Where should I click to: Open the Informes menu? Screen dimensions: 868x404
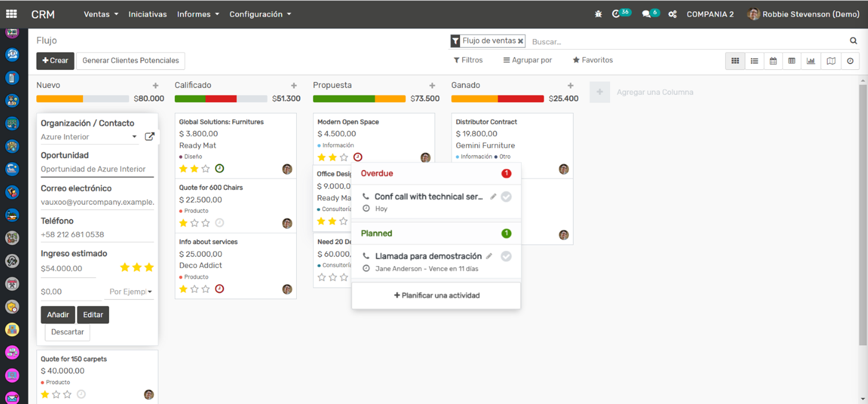coord(198,14)
